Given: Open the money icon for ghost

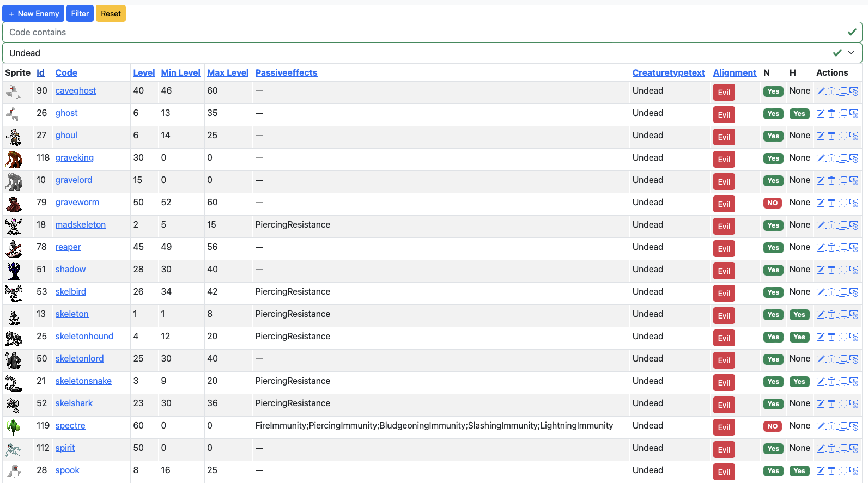Looking at the screenshot, I should coord(854,114).
